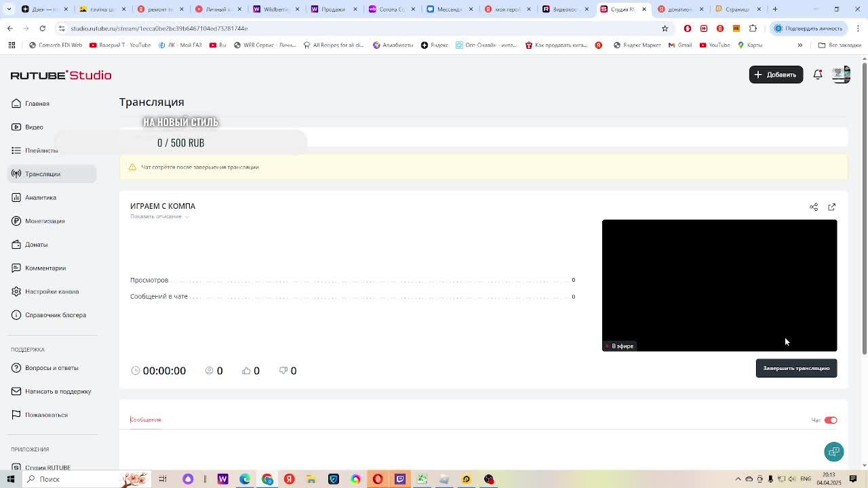Open Chrome from the taskbar
The height and width of the screenshot is (488, 868).
click(267, 479)
